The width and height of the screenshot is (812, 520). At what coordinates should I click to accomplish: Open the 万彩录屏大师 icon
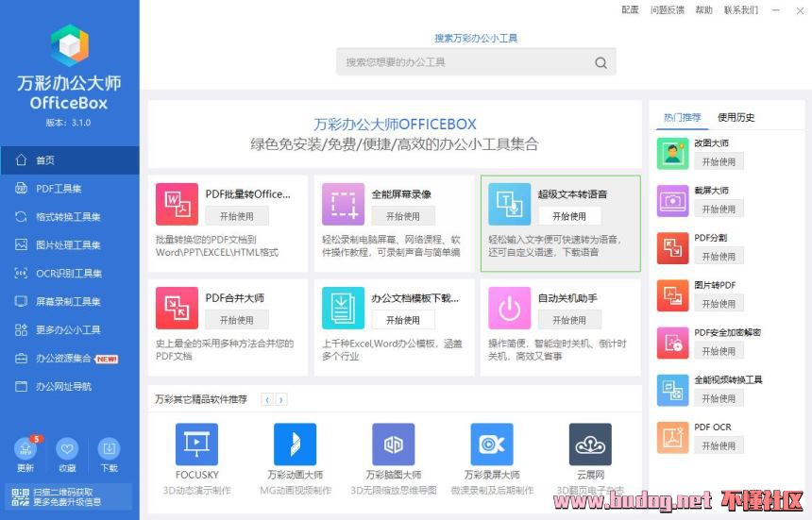(x=492, y=445)
